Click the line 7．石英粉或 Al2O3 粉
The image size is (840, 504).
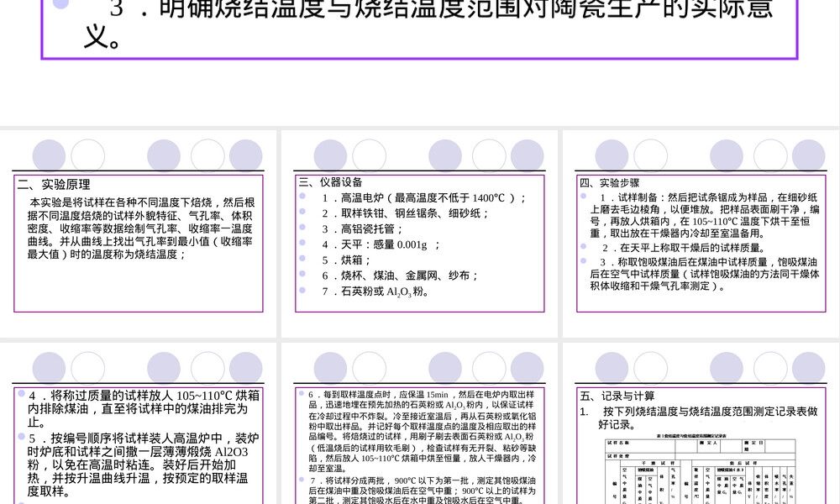[x=375, y=292]
